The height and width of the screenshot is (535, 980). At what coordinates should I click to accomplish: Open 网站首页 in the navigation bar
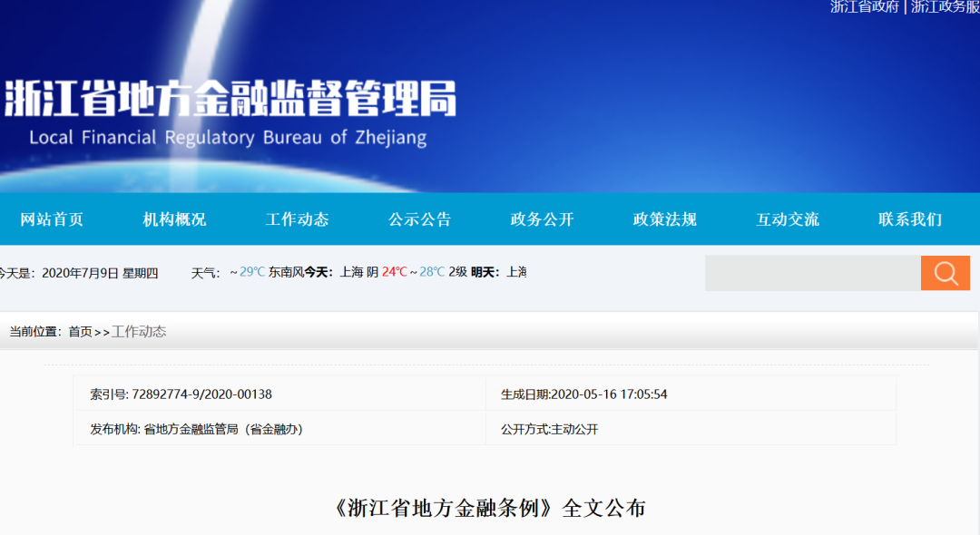tap(52, 219)
